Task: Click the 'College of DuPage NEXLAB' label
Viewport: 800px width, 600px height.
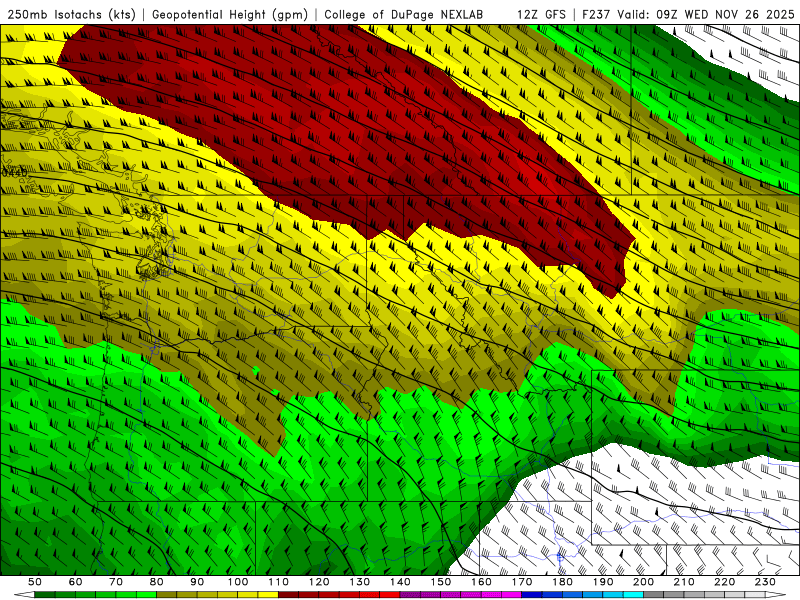Action: tap(404, 15)
